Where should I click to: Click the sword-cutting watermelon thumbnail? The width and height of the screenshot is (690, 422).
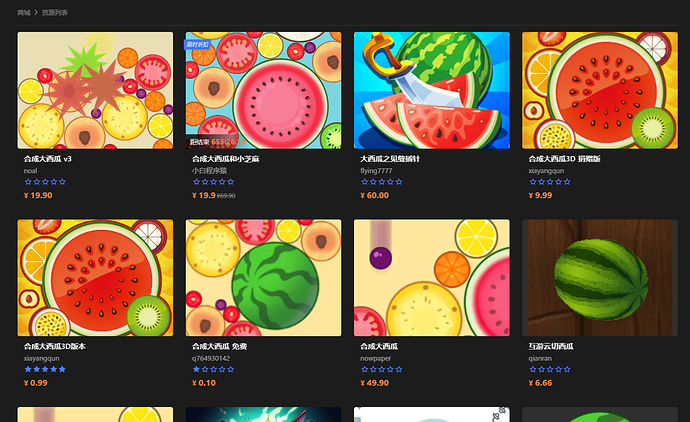pyautogui.click(x=432, y=90)
